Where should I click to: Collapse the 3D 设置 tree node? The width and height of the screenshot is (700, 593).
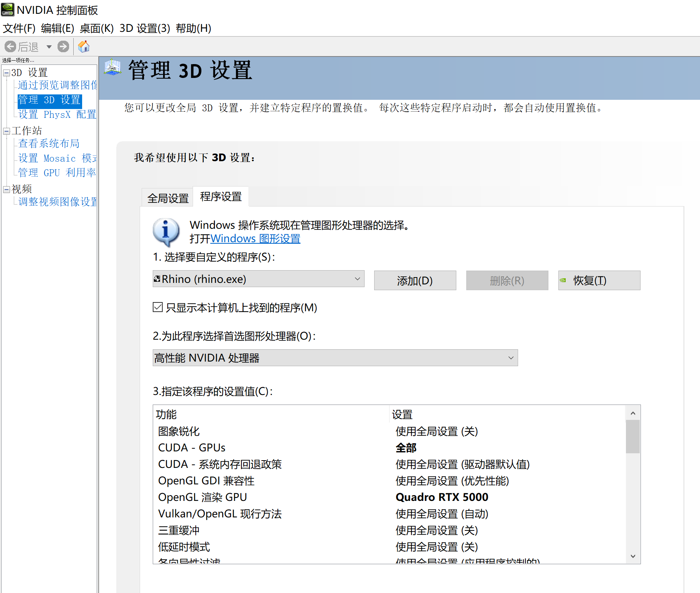[7, 73]
